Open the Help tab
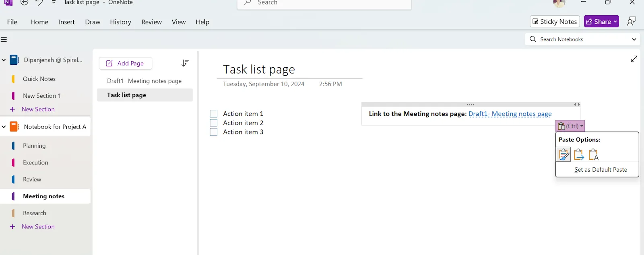The width and height of the screenshot is (644, 255). (202, 22)
